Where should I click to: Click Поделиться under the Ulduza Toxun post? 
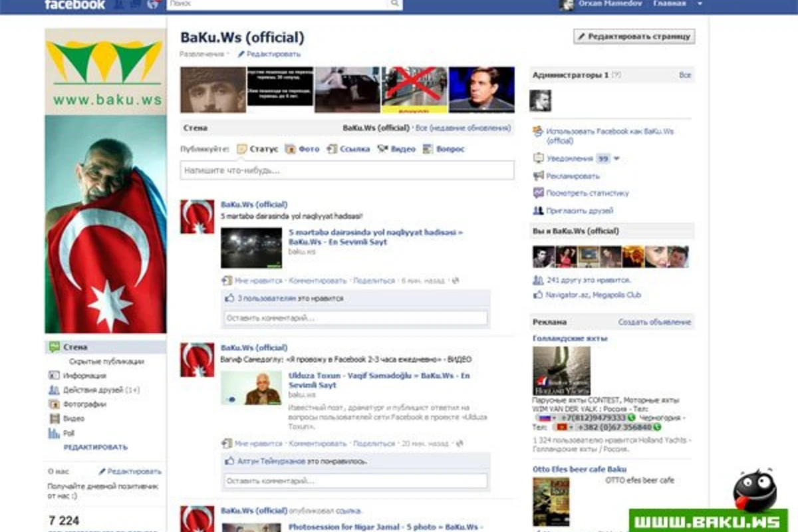[374, 444]
